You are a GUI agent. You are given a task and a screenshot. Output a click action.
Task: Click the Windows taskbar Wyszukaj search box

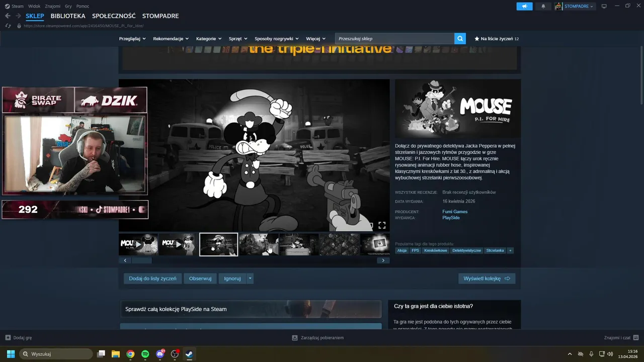click(56, 354)
